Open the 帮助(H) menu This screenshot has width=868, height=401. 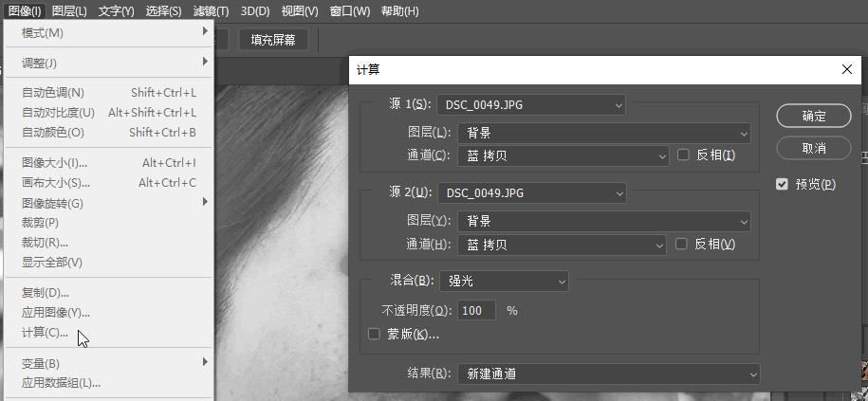399,10
